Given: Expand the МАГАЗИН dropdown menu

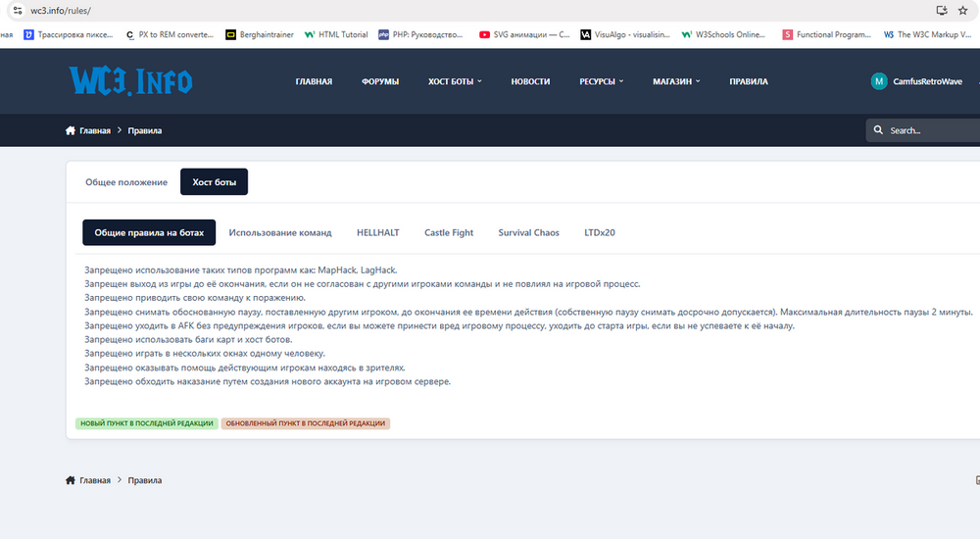Looking at the screenshot, I should tap(676, 81).
